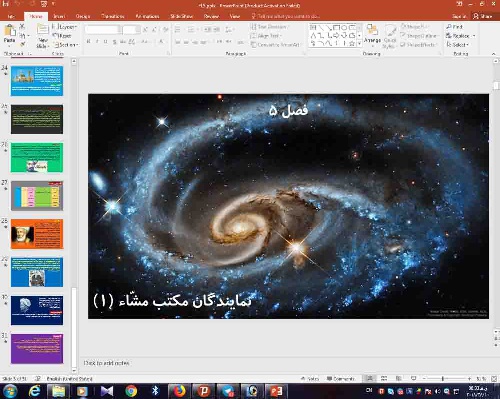Open the File tab
The height and width of the screenshot is (399, 500).
(11, 16)
